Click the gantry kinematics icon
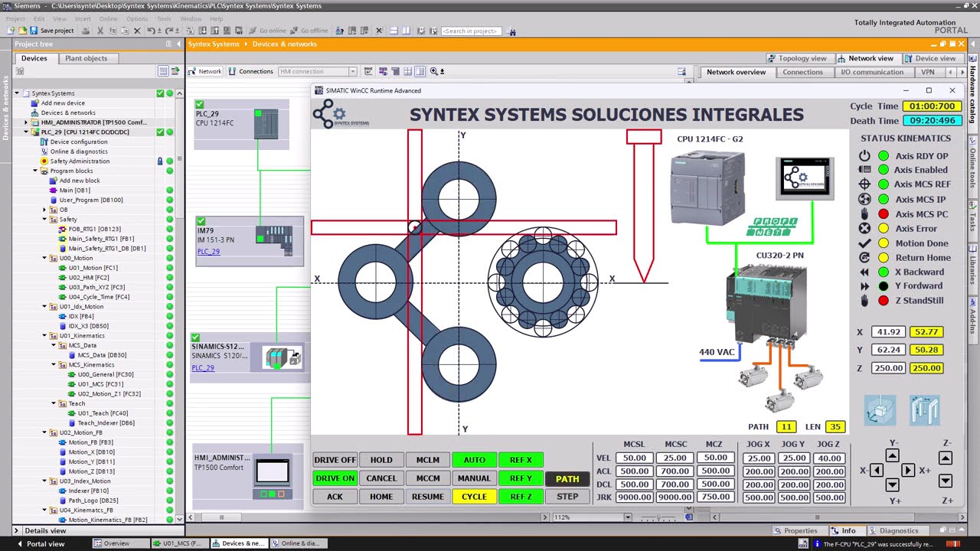This screenshot has height=551, width=980. pos(924,410)
